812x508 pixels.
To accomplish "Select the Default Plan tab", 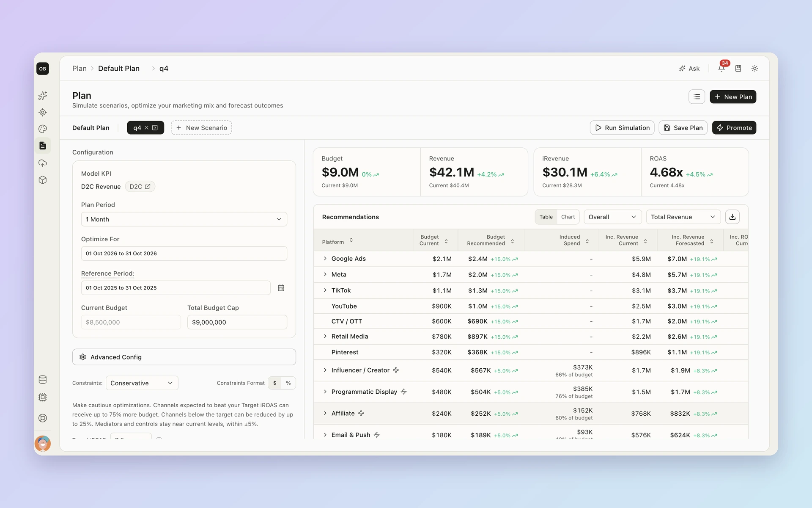I will point(91,128).
